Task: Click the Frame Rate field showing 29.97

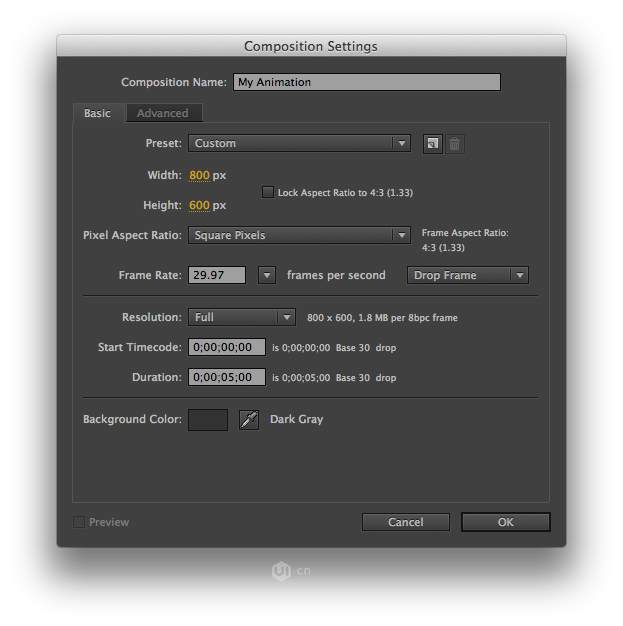Action: (217, 275)
